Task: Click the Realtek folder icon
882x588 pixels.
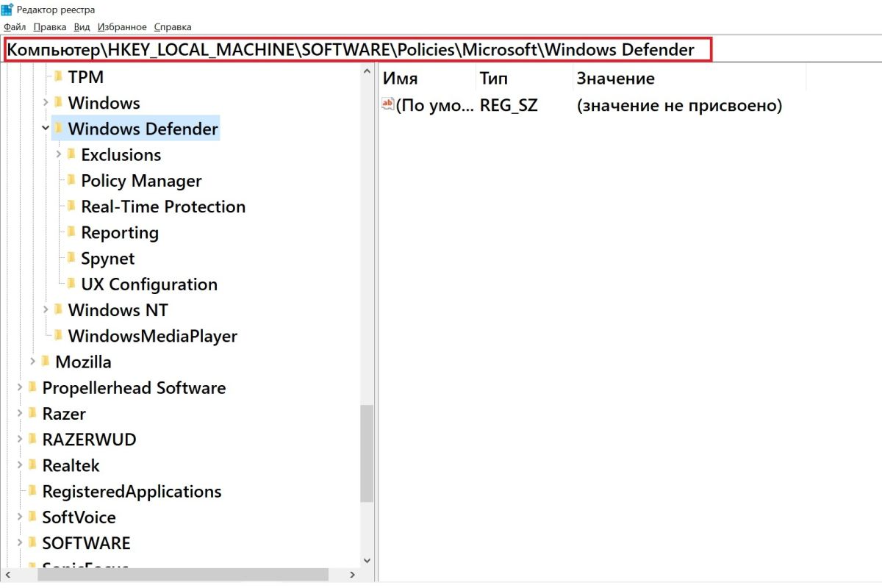Action: coord(32,465)
